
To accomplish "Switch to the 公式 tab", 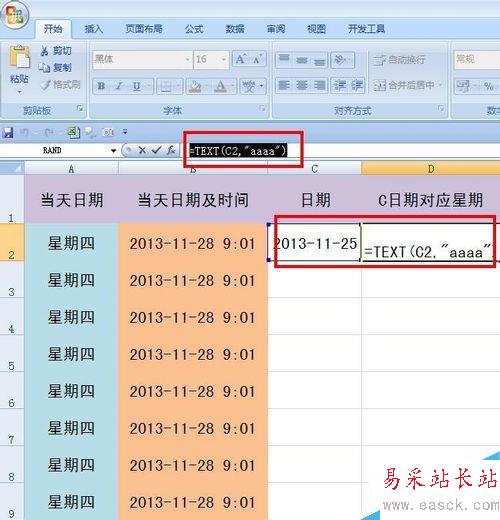I will [194, 29].
